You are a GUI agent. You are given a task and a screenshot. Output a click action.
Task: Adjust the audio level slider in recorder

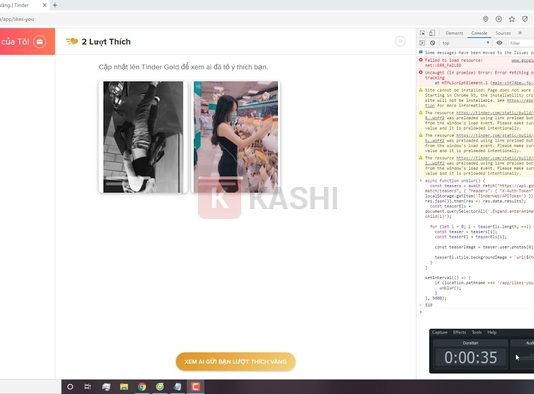coord(525,357)
